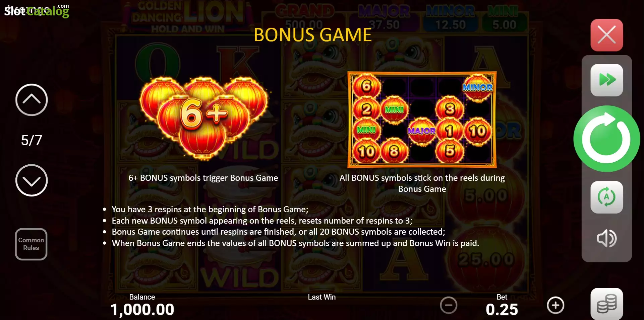
Task: Go to next rules page
Action: point(32,180)
